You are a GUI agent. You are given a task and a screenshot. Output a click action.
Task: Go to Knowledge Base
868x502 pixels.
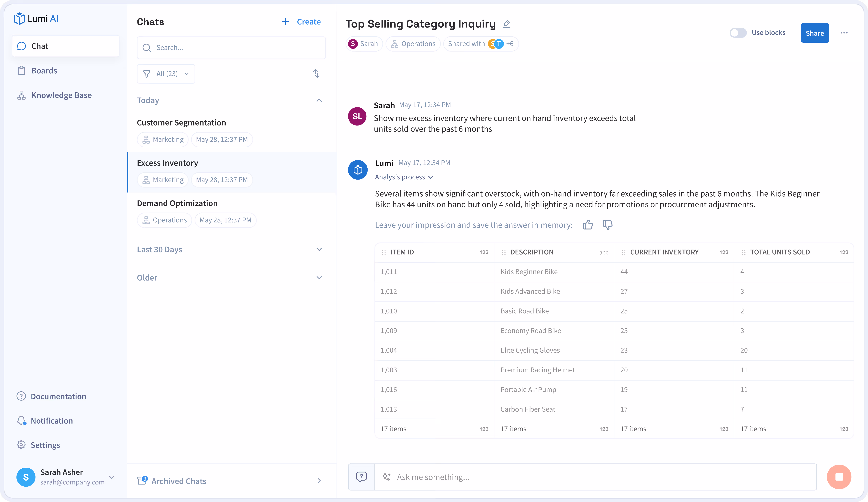tap(61, 95)
